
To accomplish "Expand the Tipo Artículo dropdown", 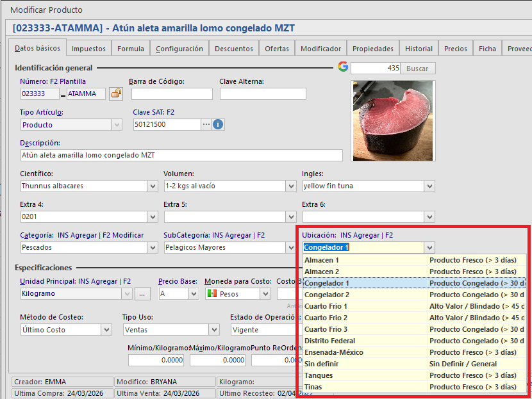I will pos(117,125).
